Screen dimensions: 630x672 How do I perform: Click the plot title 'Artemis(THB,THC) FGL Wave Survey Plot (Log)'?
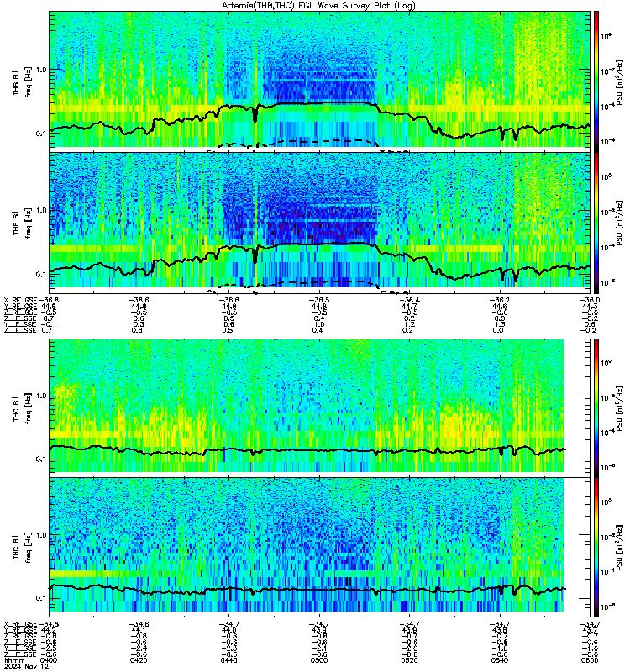318,6
